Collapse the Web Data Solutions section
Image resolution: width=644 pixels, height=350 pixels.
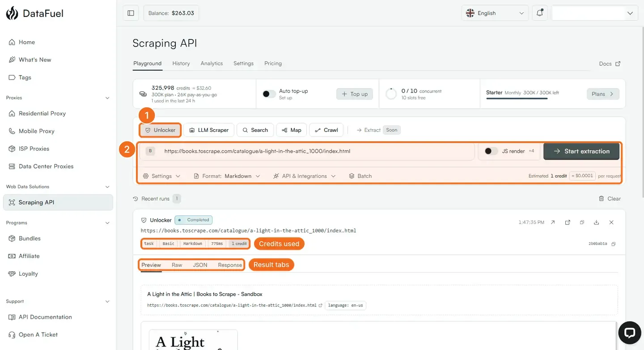point(107,187)
